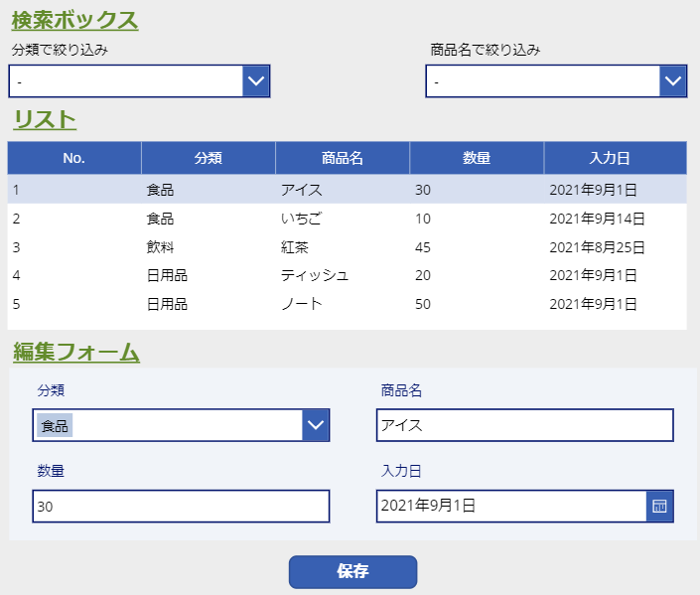
Task: Focus the 数量 input containing 30
Action: point(181,507)
